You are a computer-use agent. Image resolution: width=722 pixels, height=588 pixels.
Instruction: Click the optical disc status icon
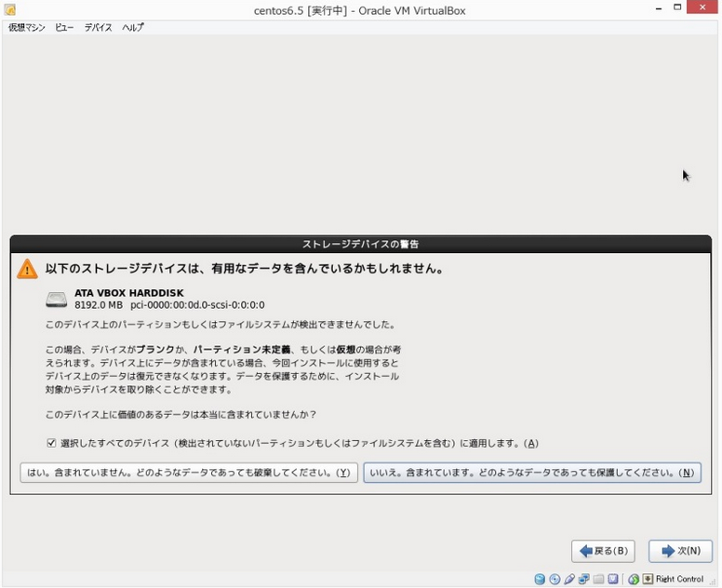555,579
